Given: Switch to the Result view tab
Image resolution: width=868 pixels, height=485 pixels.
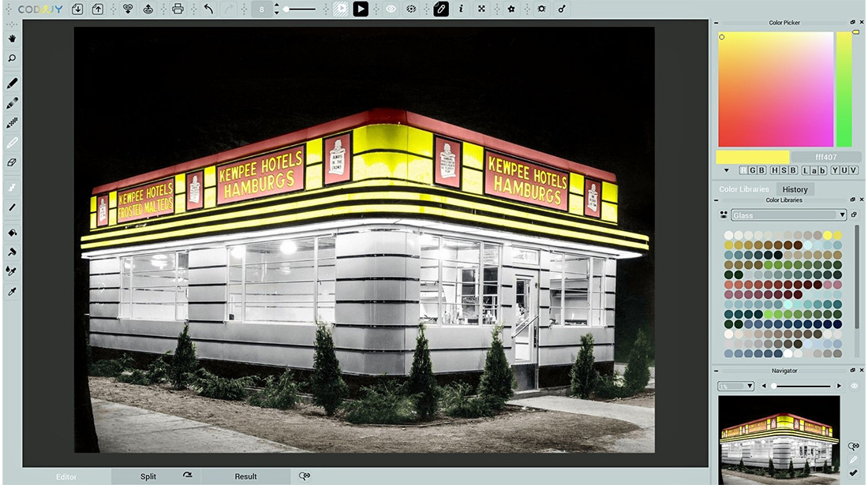Looking at the screenshot, I should pyautogui.click(x=245, y=476).
